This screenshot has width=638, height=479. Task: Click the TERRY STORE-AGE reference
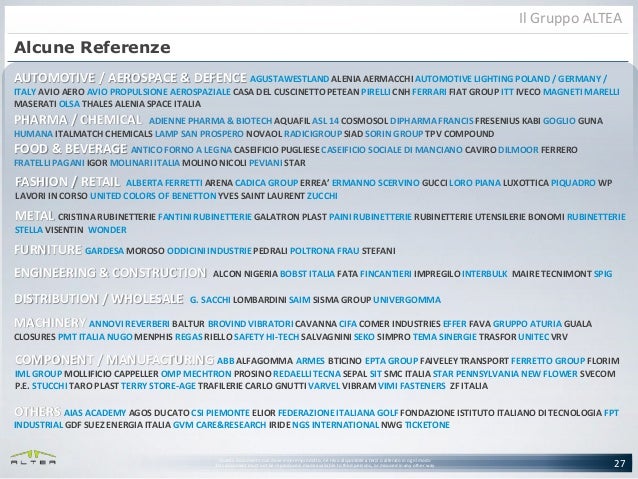tap(158, 386)
